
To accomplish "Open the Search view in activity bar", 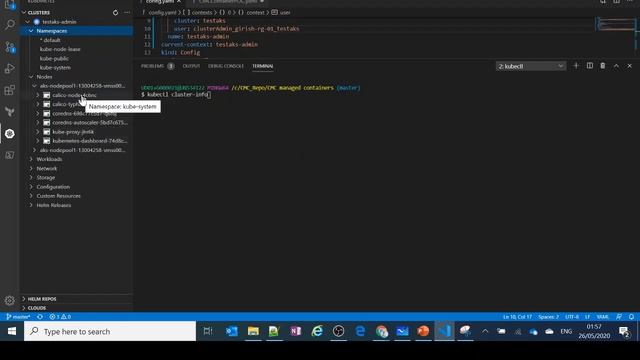I will [x=10, y=25].
